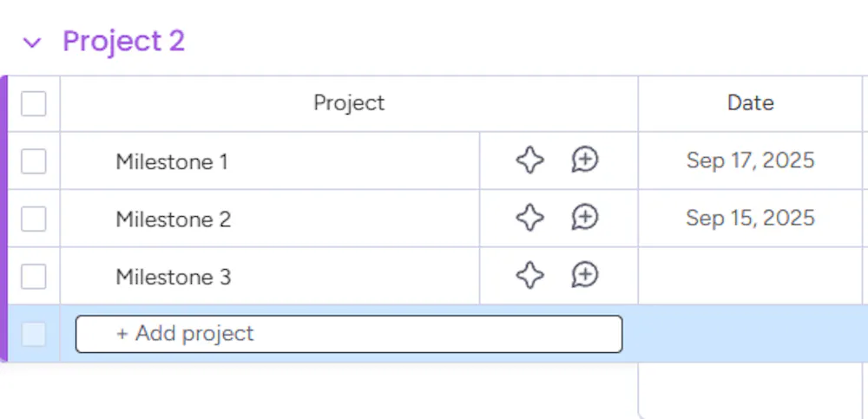Viewport: 868px width, 419px height.
Task: Select the checkbox for Milestone 1
Action: 34,161
